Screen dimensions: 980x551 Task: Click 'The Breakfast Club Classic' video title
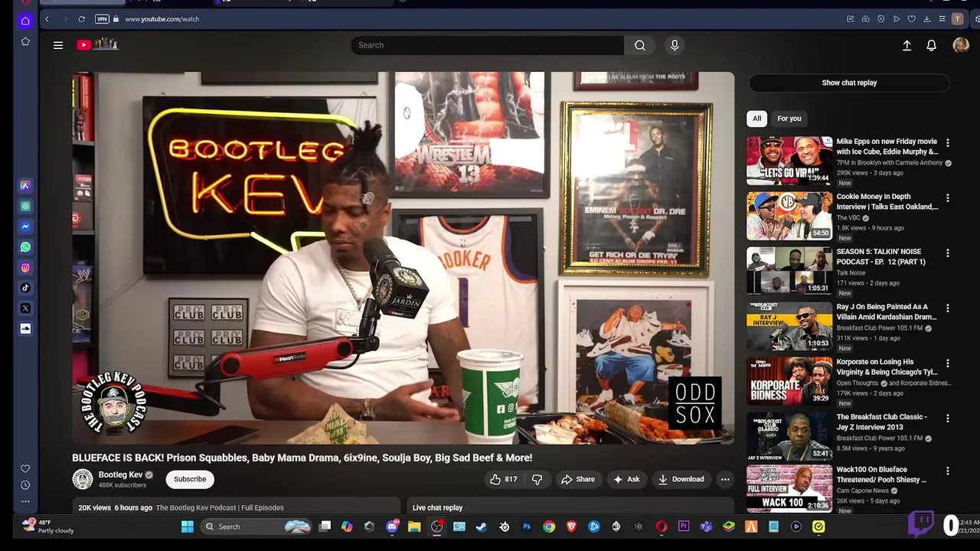[x=882, y=422]
